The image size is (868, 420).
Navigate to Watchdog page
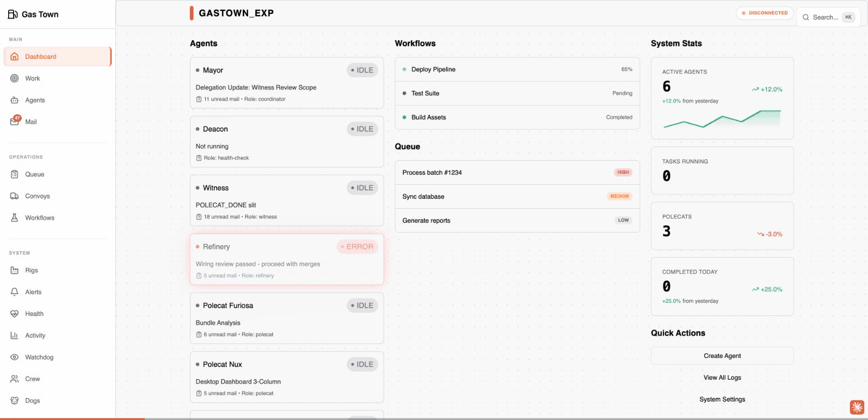point(57,357)
